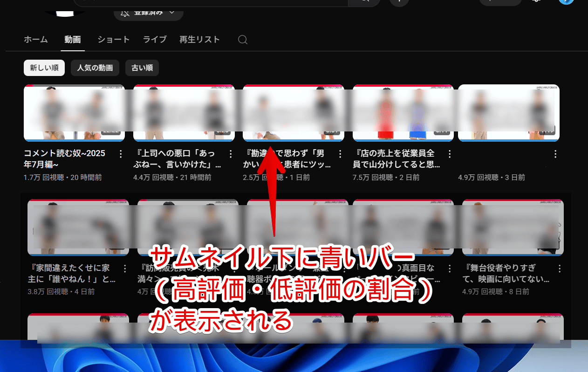
Task: Open the ライブ tab
Action: [x=155, y=40]
